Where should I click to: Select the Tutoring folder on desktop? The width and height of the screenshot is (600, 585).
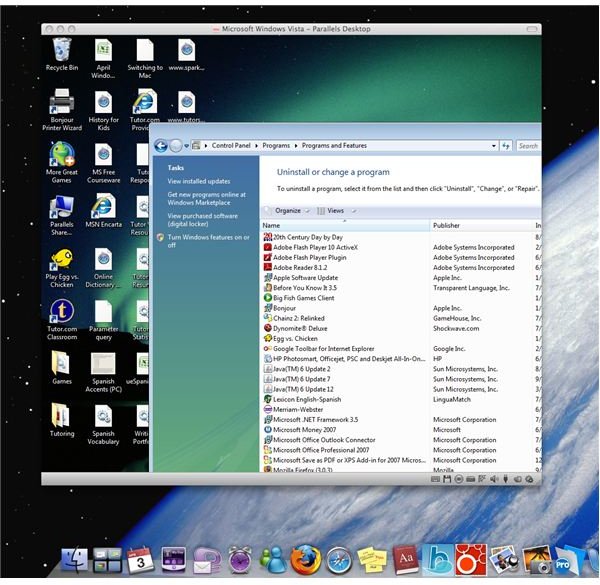(x=62, y=420)
